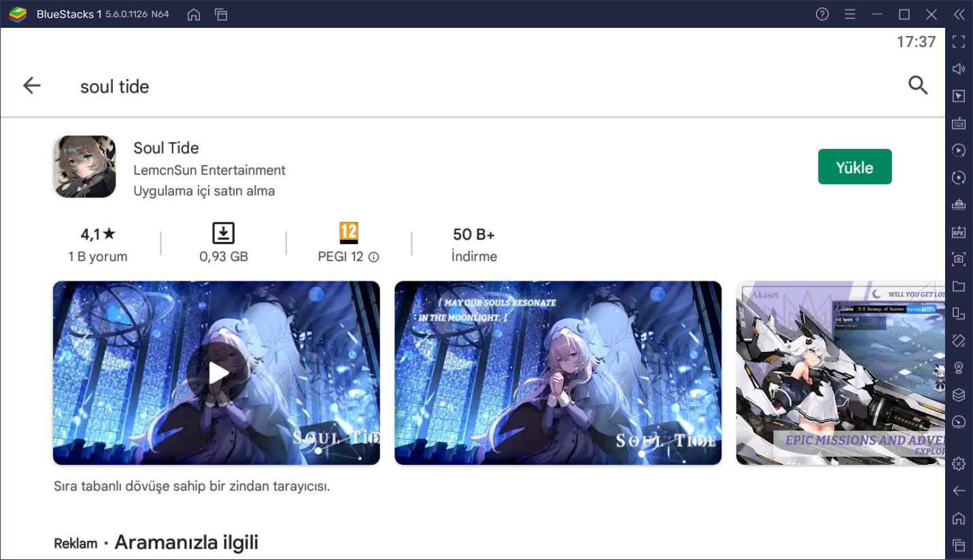Viewport: 973px width, 560px height.
Task: Click the multi-instance sidebar icon
Action: point(959,313)
